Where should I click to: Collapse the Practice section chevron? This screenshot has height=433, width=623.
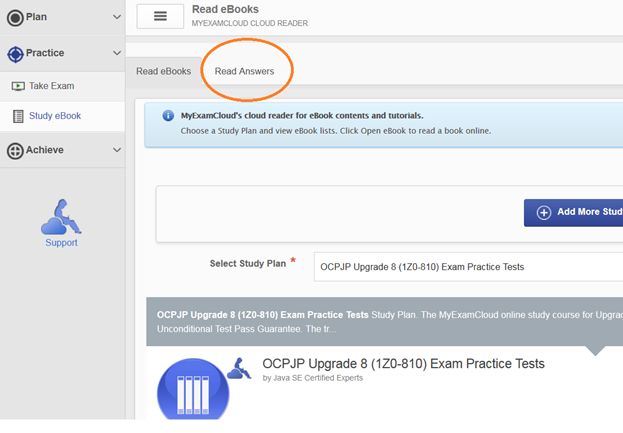[117, 53]
